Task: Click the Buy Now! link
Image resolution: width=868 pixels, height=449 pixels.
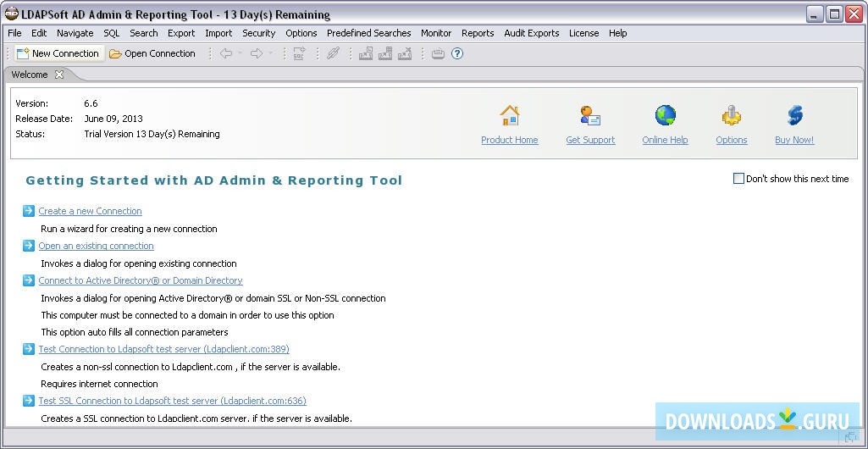Action: [x=795, y=140]
